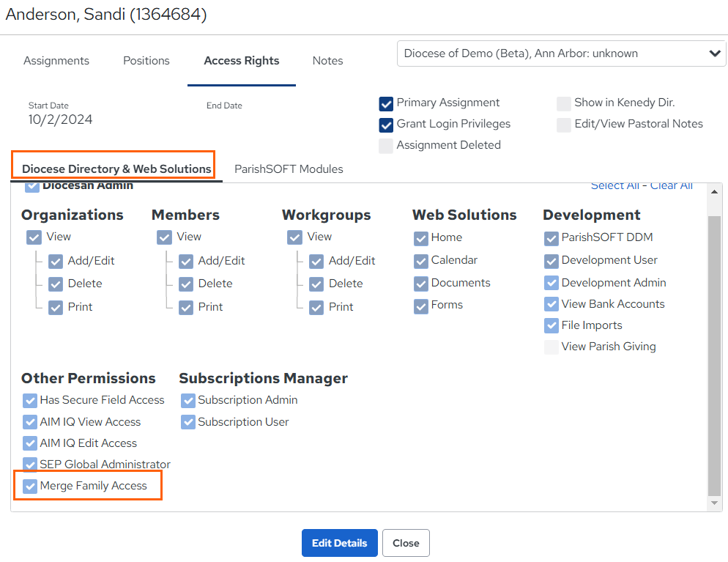Check Show in Kenedy Dir.

point(564,103)
